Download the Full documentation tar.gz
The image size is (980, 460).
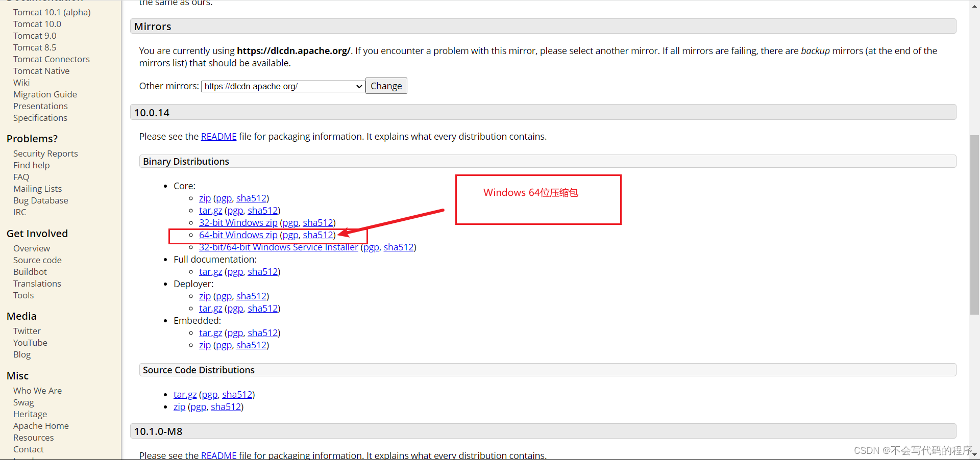coord(210,271)
